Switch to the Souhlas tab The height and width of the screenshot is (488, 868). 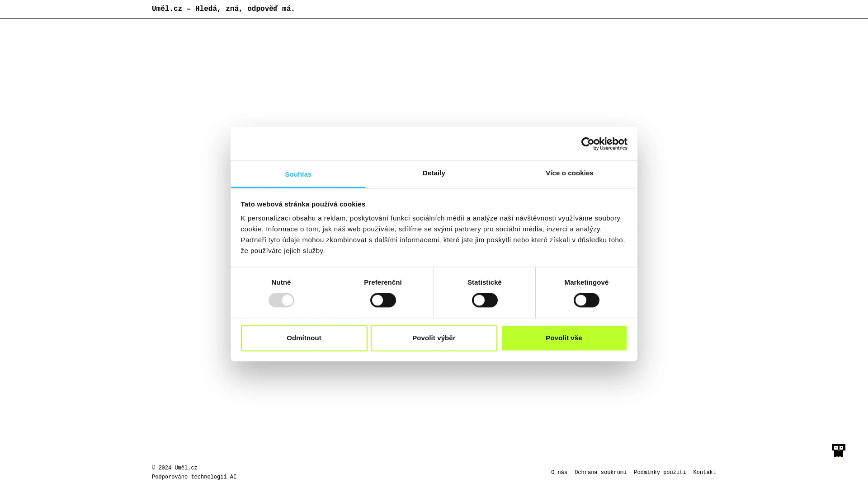[x=298, y=174]
